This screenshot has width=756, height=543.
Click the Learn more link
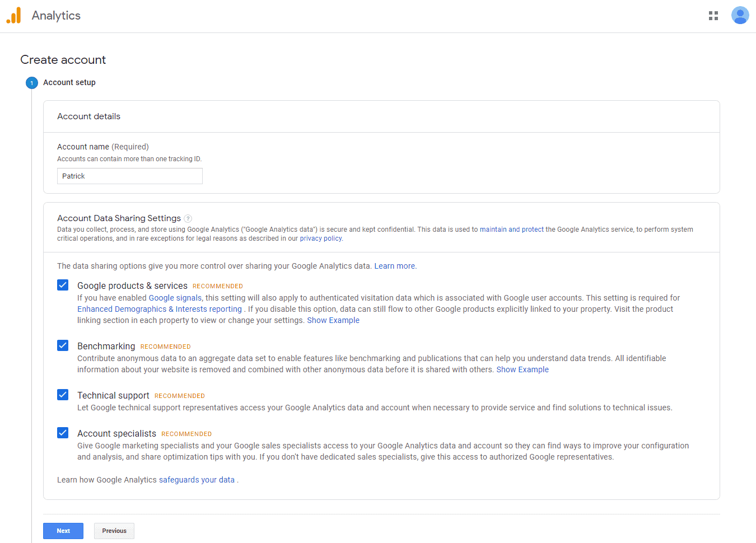[395, 266]
